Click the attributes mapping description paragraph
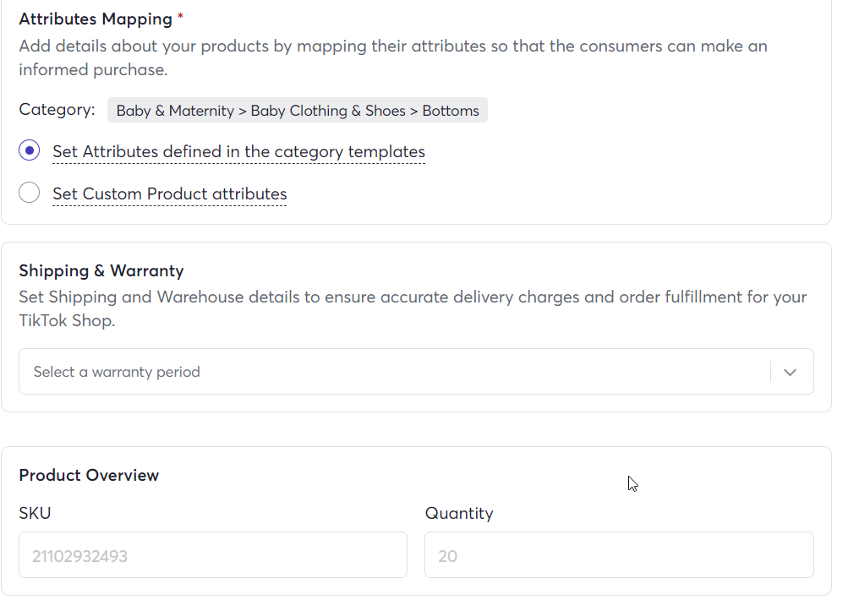This screenshot has width=859, height=616. (393, 57)
